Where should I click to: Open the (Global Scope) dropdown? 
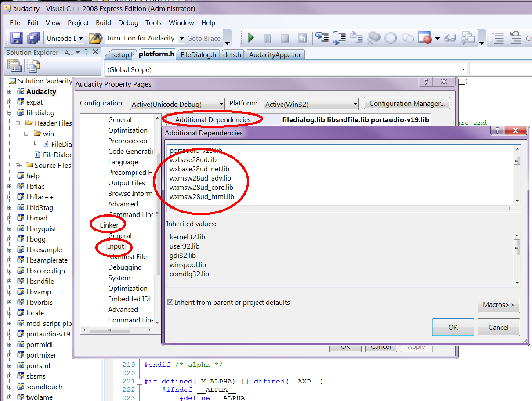[x=463, y=69]
